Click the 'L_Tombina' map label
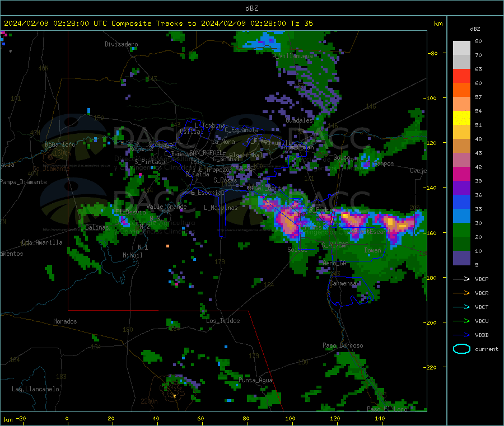 click(210, 125)
